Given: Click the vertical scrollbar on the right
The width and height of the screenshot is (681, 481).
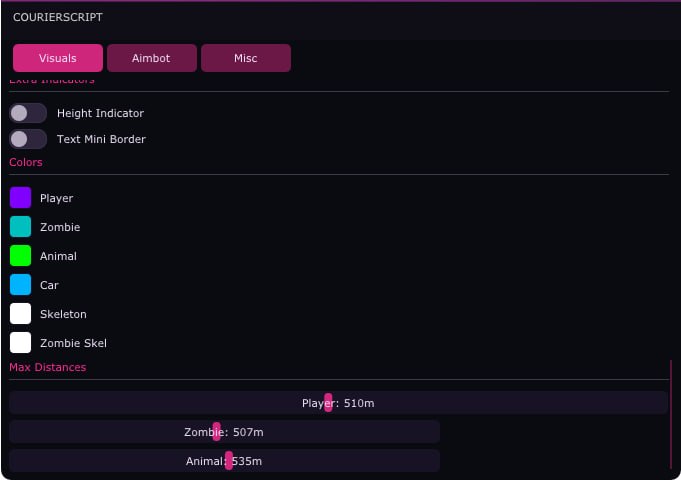Looking at the screenshot, I should point(671,414).
